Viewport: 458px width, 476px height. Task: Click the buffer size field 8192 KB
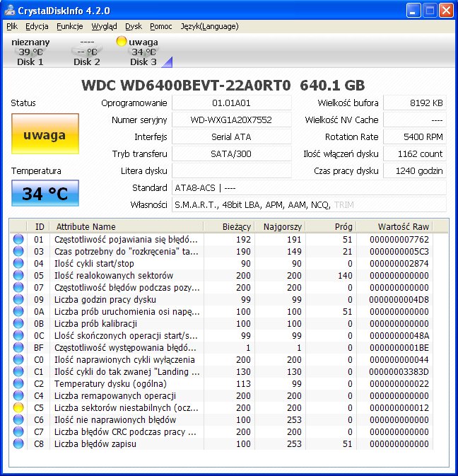click(415, 103)
